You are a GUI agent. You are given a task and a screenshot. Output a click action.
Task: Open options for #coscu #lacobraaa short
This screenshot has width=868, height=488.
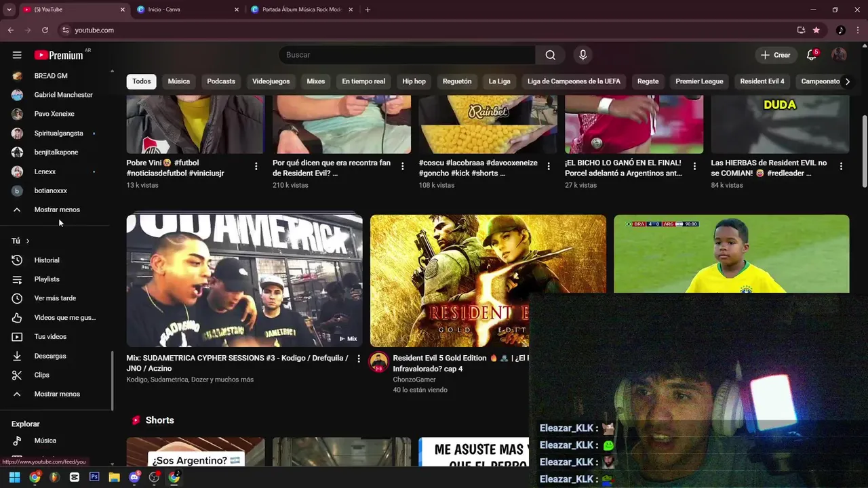pyautogui.click(x=549, y=166)
